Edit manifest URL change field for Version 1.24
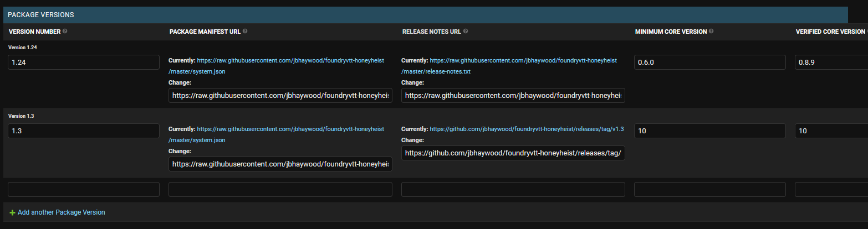This screenshot has height=229, width=868. tap(280, 96)
